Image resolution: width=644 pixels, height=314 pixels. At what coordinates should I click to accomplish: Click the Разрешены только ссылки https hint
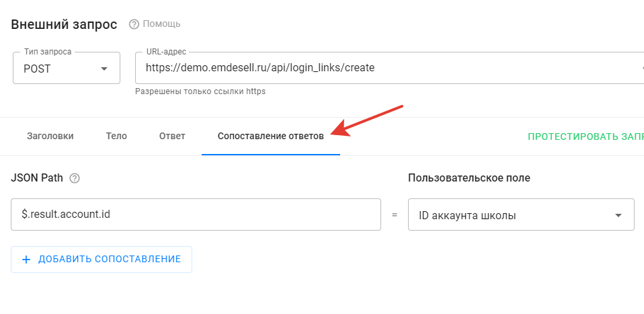(x=200, y=91)
